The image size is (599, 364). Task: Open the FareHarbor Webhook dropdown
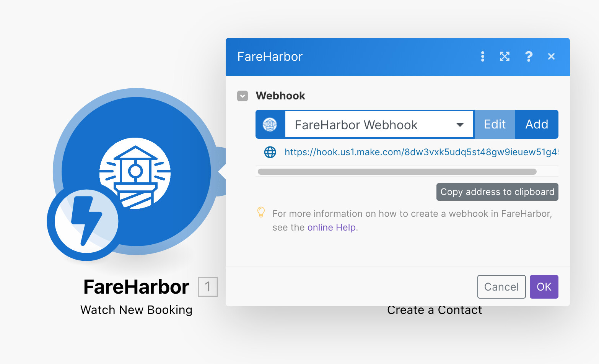(379, 124)
